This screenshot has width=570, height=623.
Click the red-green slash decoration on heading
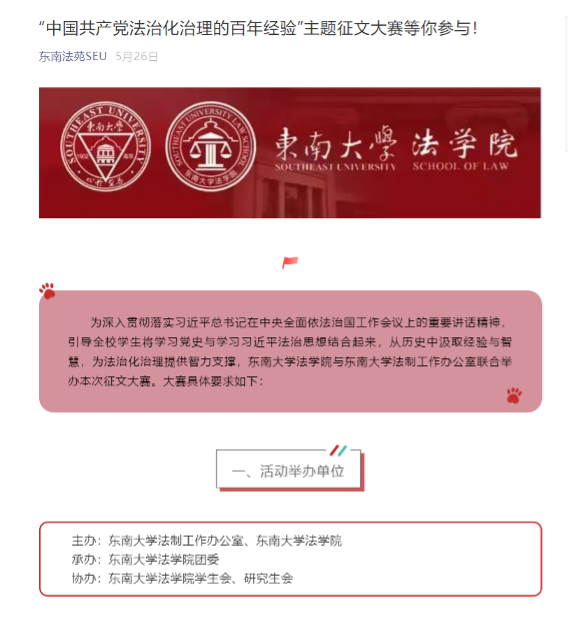[x=338, y=450]
